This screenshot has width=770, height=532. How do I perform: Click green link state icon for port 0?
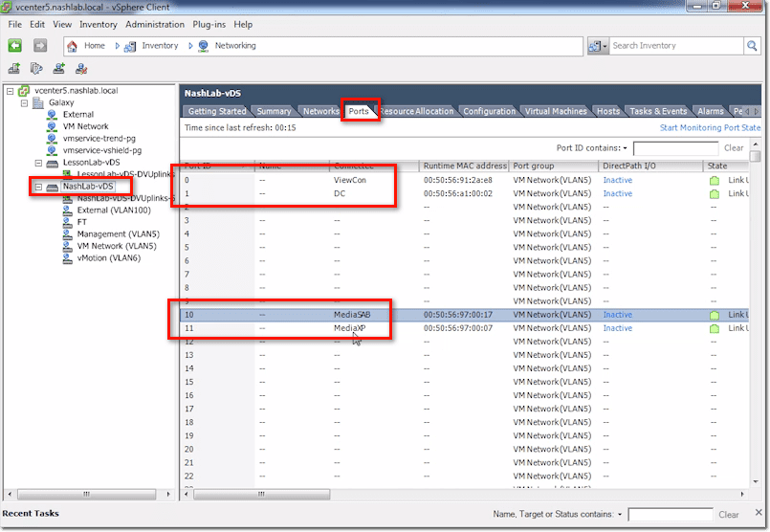715,180
